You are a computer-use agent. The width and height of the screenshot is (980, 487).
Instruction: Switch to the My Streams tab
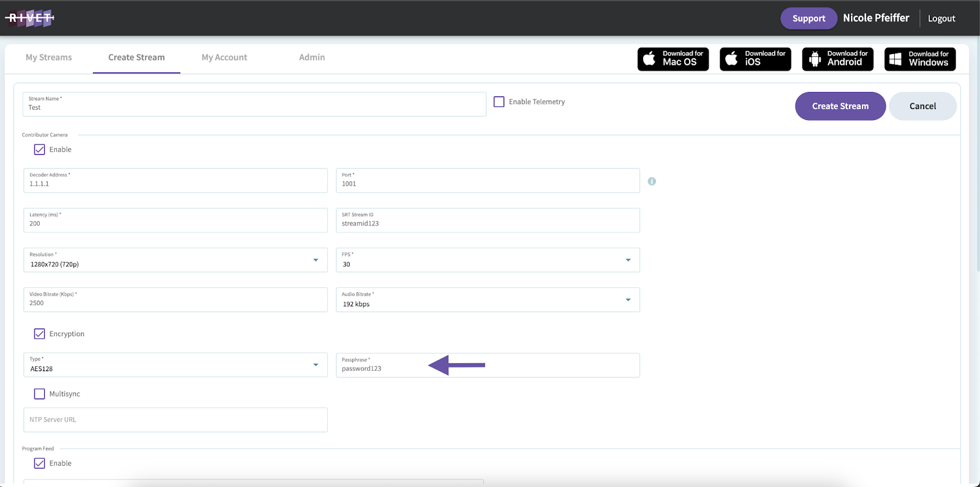coord(49,58)
